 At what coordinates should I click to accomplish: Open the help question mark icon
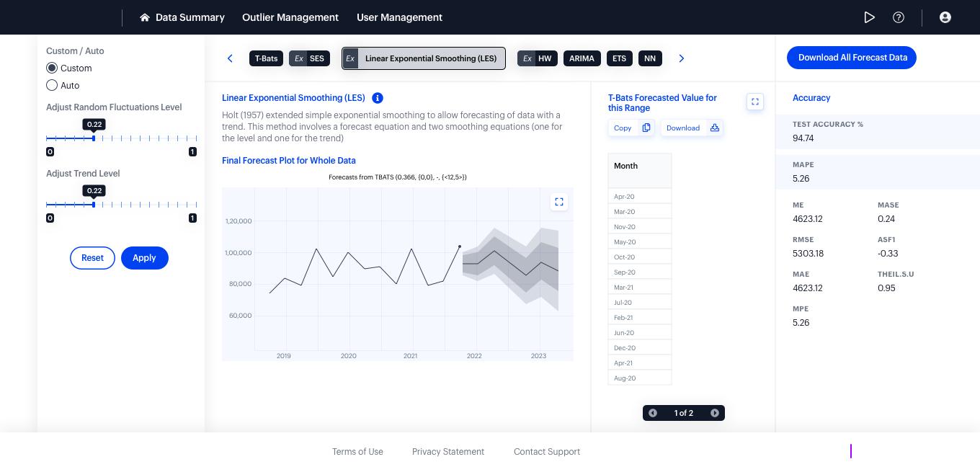(899, 17)
